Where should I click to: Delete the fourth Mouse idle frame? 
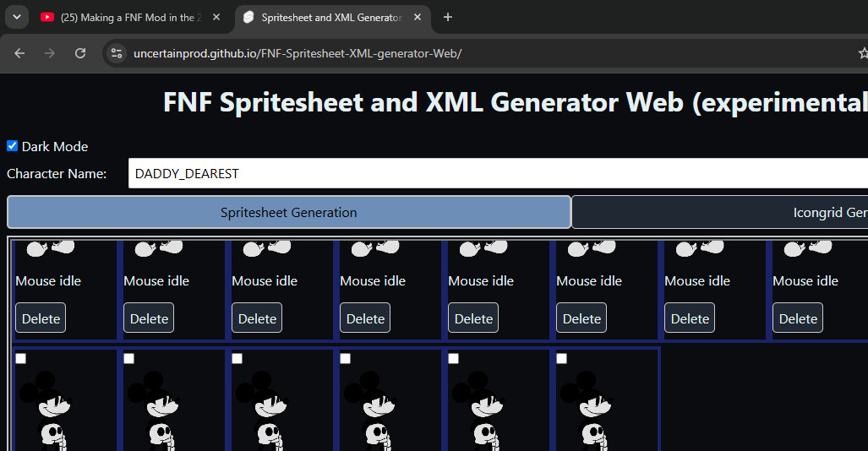(365, 318)
